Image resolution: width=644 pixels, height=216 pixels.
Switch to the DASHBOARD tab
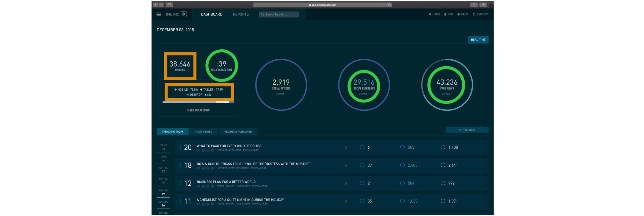point(212,14)
